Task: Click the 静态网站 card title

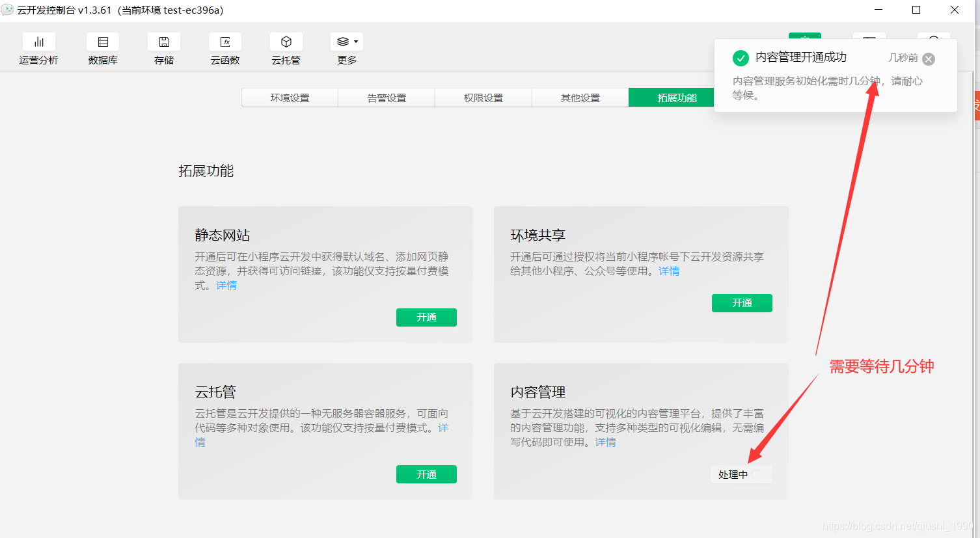Action: coord(223,235)
